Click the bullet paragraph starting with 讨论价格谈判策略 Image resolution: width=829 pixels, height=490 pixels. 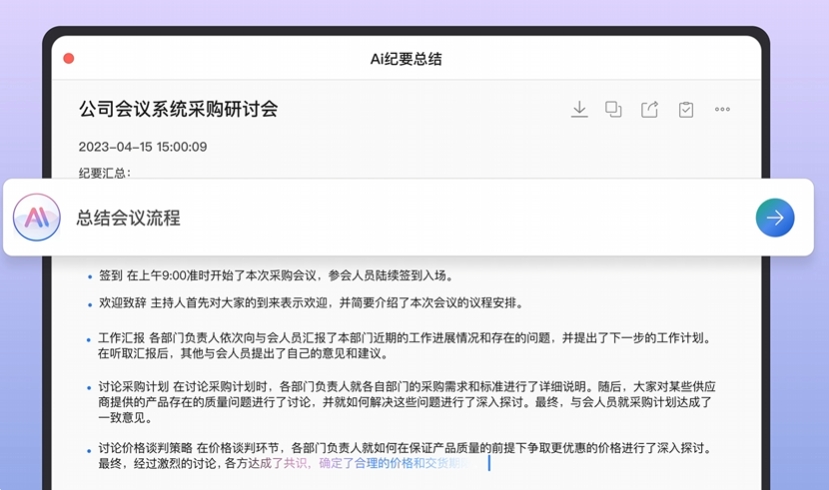pyautogui.click(x=405, y=456)
